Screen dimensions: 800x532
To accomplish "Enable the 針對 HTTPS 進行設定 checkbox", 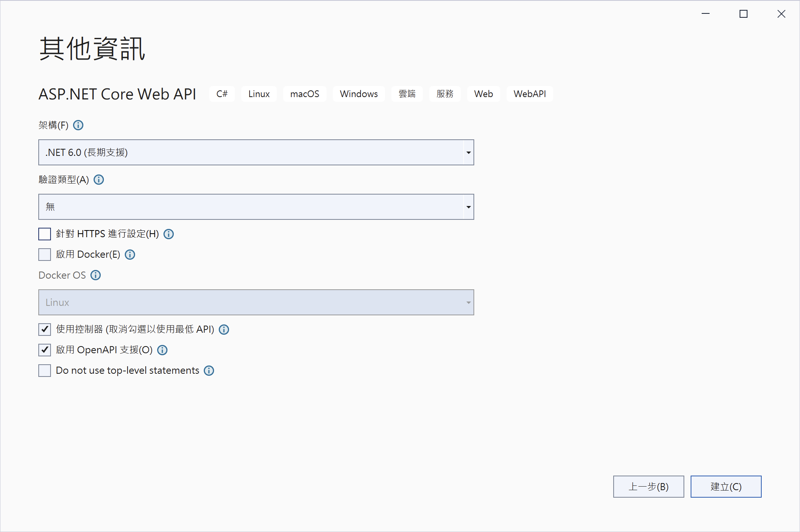I will click(45, 234).
